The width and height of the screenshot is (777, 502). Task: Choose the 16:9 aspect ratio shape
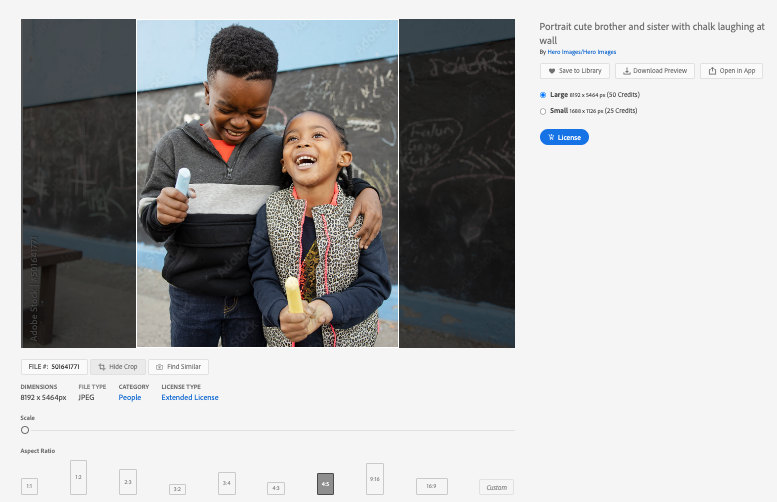point(432,486)
